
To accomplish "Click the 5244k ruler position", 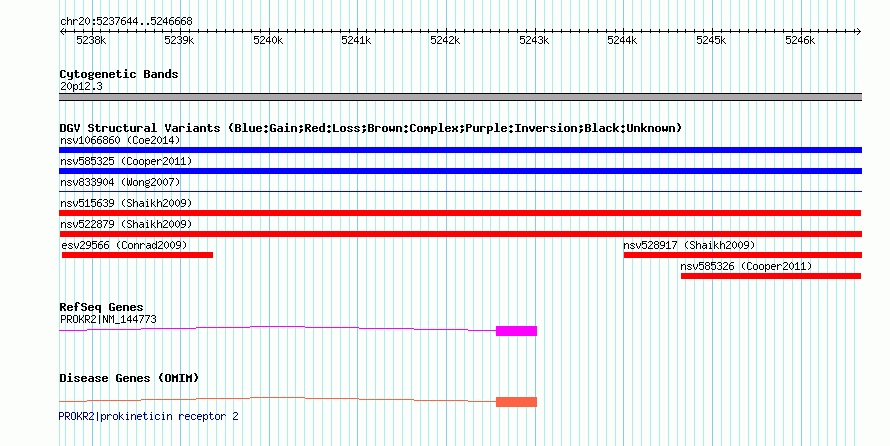I will coord(623,40).
